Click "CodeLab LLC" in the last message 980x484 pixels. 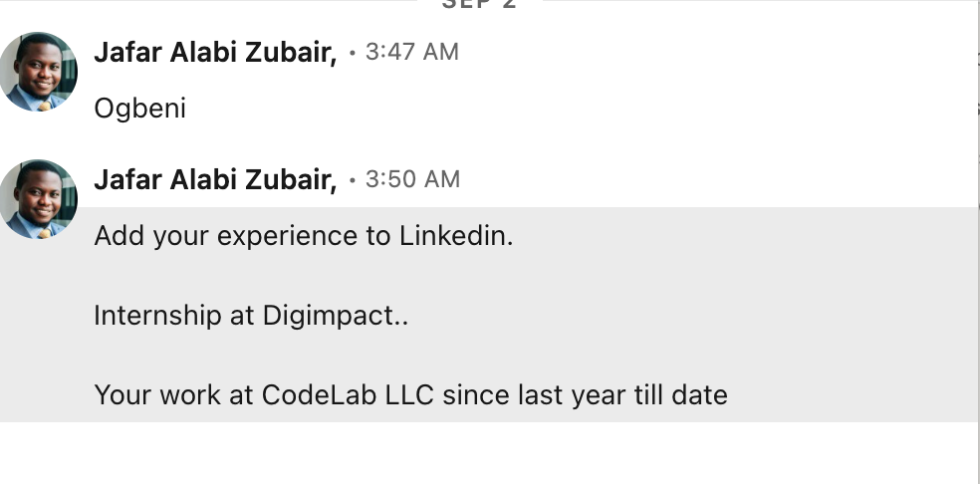(349, 395)
